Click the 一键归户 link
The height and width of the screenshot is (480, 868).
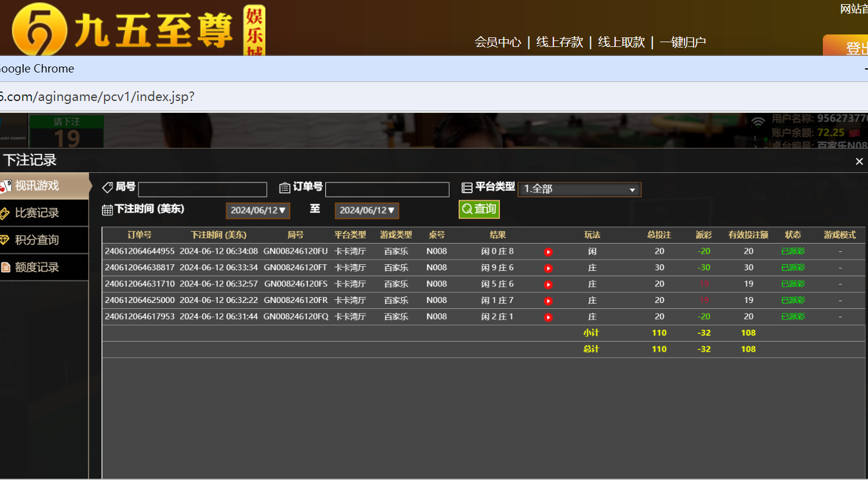(x=682, y=42)
